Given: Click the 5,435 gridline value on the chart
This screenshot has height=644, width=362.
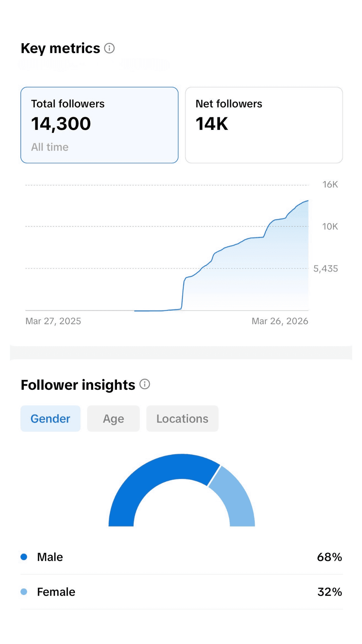Looking at the screenshot, I should [x=325, y=269].
